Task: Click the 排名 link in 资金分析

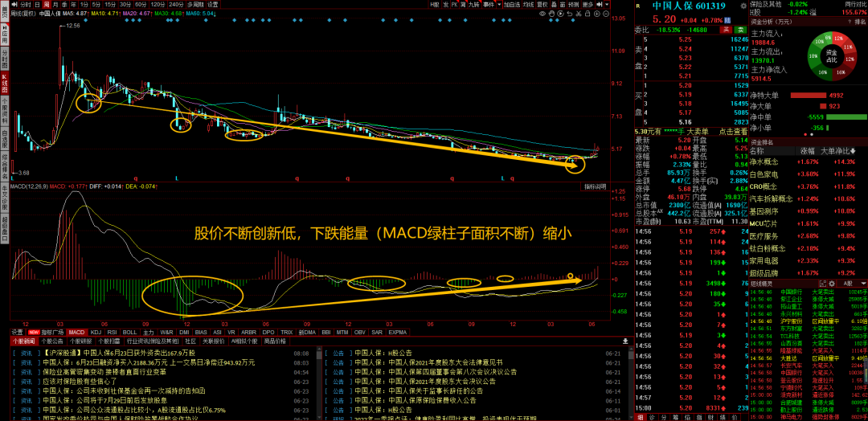Action: pyautogui.click(x=860, y=22)
